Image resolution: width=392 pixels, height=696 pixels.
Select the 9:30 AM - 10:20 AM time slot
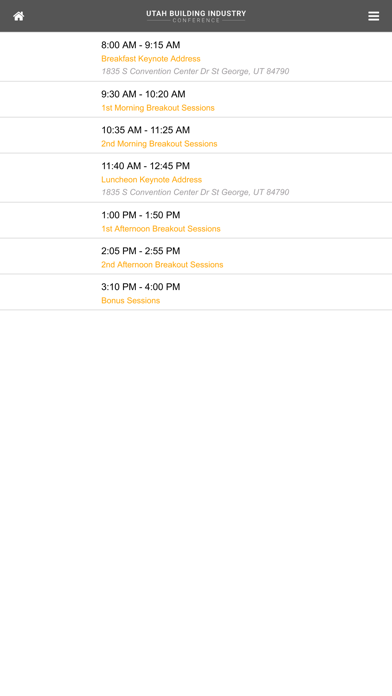click(143, 94)
